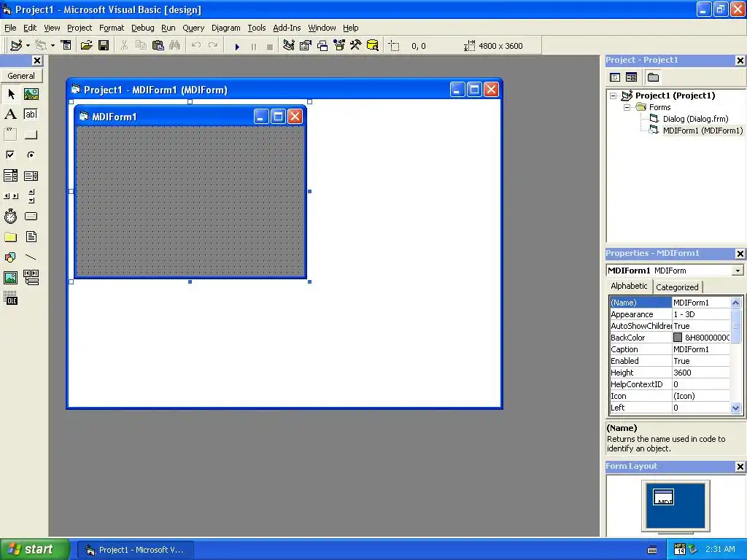
Task: Switch to the Alphabetic properties tab
Action: 629,286
